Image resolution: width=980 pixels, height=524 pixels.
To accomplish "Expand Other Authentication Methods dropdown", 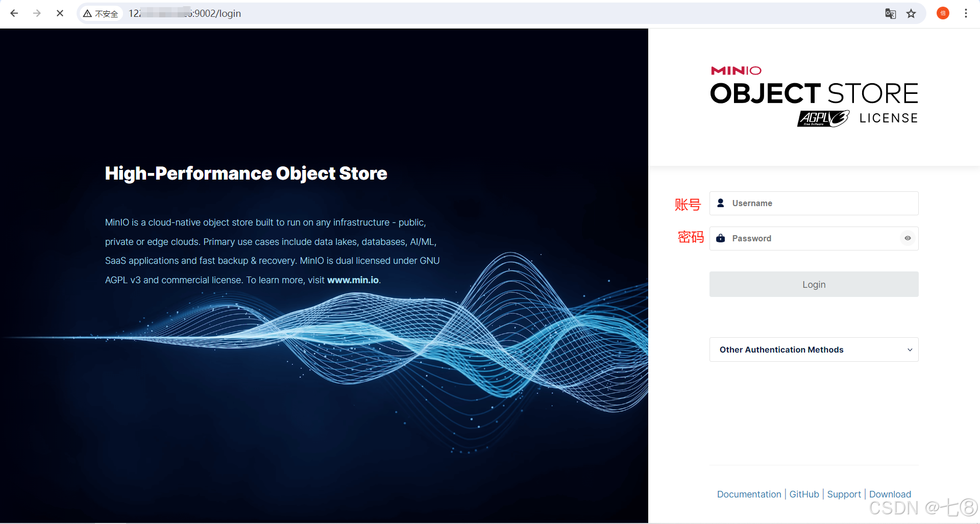I will (x=814, y=350).
